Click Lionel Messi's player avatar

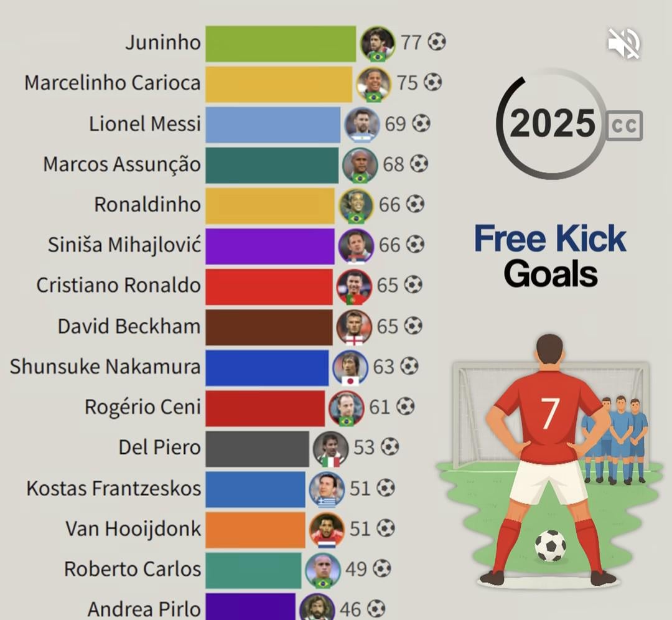pyautogui.click(x=362, y=124)
